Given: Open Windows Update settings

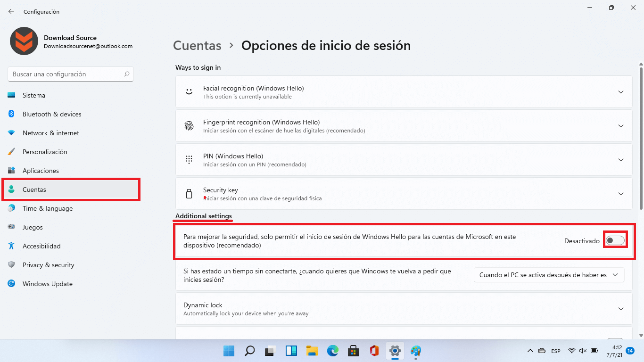Looking at the screenshot, I should pyautogui.click(x=71, y=284).
